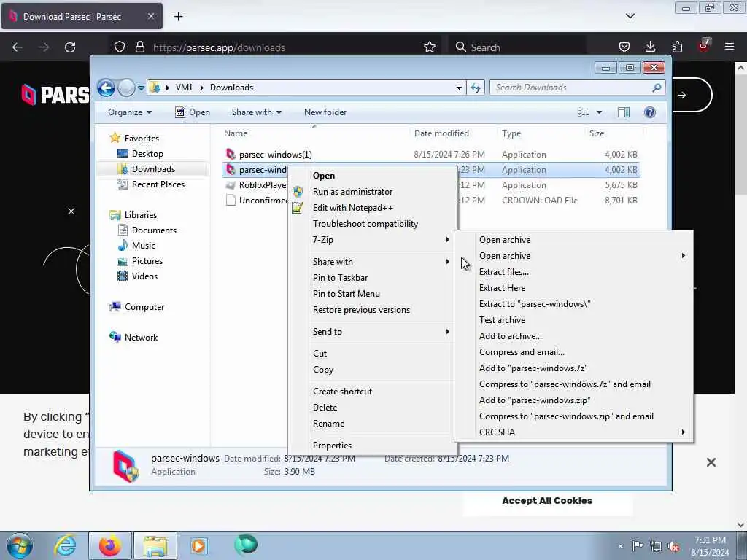Launch Internet Explorer from taskbar
Screen dimensions: 747x560
[x=65, y=545]
